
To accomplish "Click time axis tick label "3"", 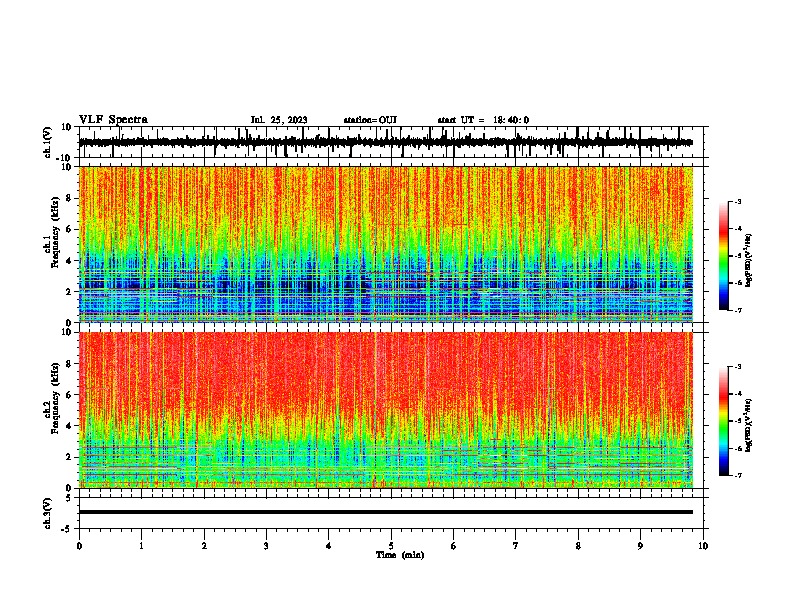I will (266, 546).
